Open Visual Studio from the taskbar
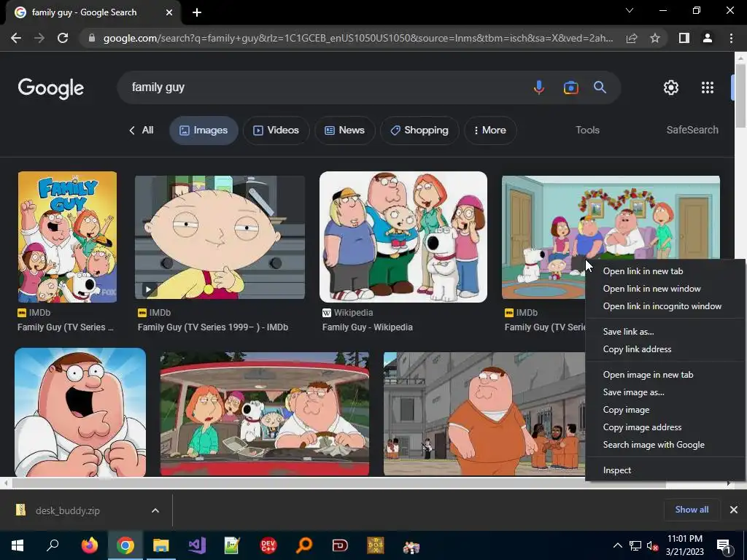This screenshot has width=747, height=560. coord(197,545)
